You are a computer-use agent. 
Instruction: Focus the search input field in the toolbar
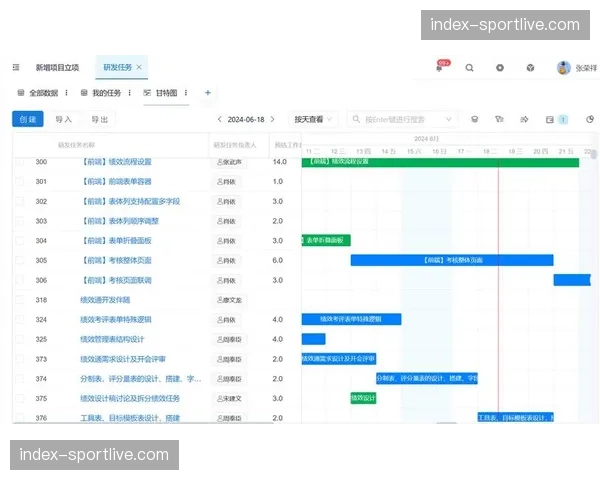[x=404, y=119]
